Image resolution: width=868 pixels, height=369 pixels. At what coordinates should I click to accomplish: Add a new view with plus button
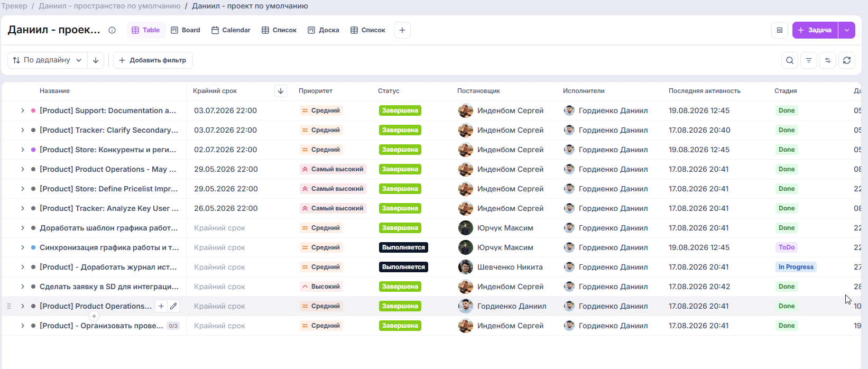[x=402, y=30]
